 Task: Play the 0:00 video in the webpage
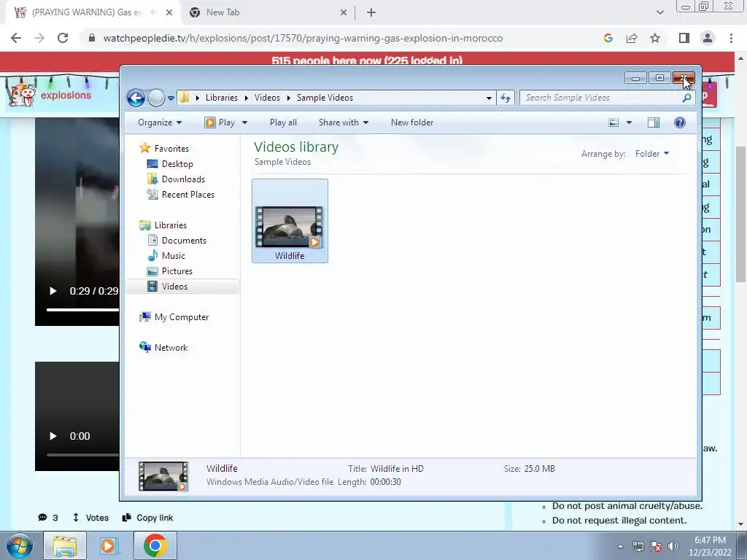[x=53, y=436]
